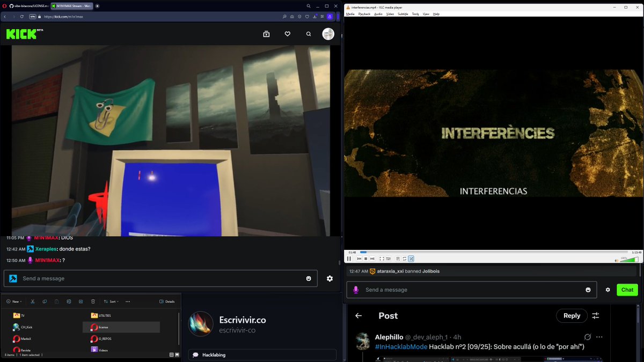Click Cut scissors icon in File Explorer
This screenshot has height=362, width=644.
click(33, 301)
